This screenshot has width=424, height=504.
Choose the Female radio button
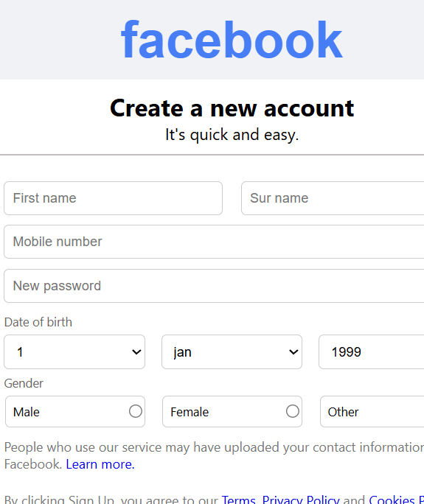(293, 411)
